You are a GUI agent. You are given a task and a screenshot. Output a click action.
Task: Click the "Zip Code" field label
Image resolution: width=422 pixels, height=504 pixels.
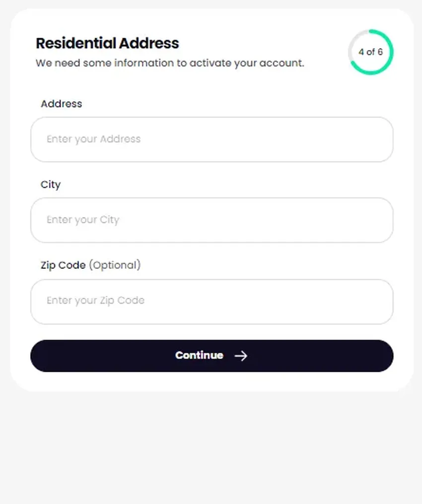point(63,265)
